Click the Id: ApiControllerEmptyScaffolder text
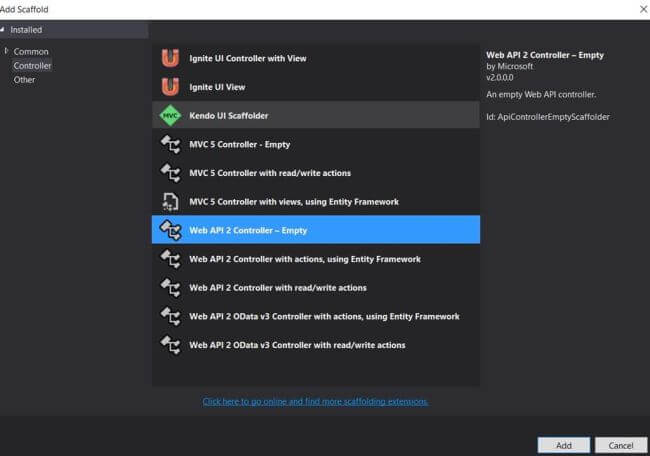This screenshot has width=650, height=456. (x=548, y=117)
